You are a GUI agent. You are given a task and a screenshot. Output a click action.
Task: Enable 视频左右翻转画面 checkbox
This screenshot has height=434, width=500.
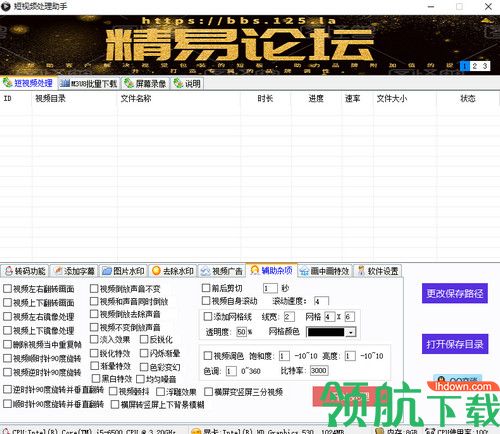coord(7,289)
